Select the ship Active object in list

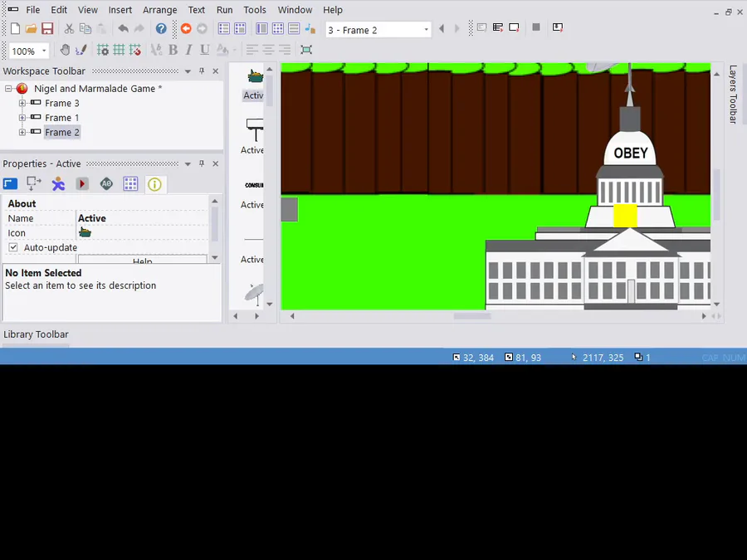pyautogui.click(x=253, y=85)
